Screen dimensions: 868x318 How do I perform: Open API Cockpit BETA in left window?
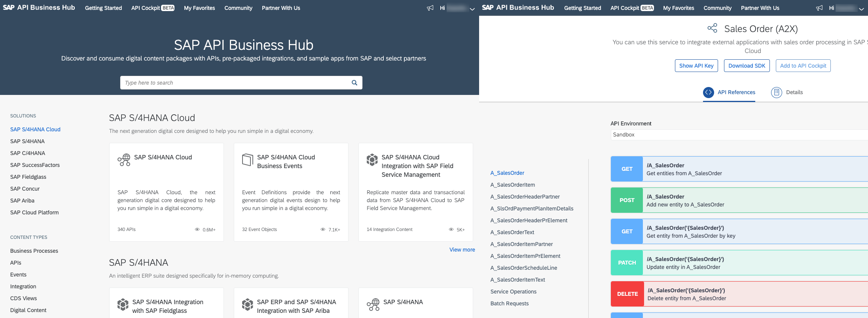(x=153, y=8)
